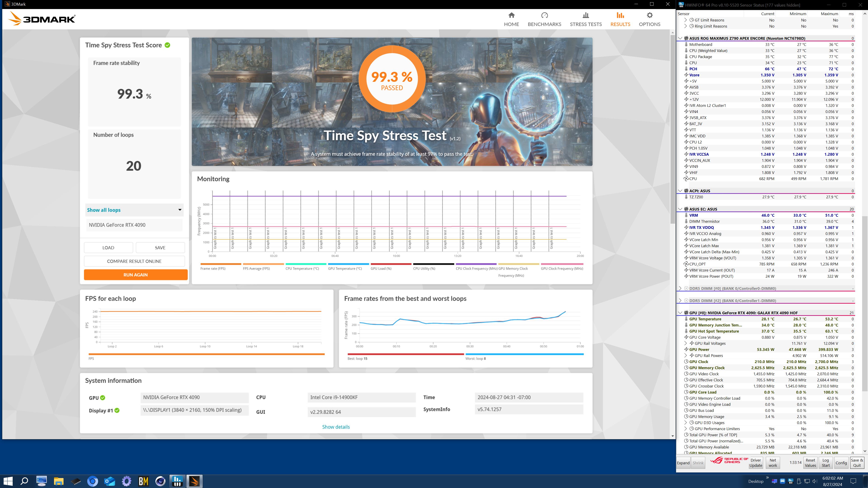Click the LOAD result button
This screenshot has width=868, height=488.
(108, 248)
